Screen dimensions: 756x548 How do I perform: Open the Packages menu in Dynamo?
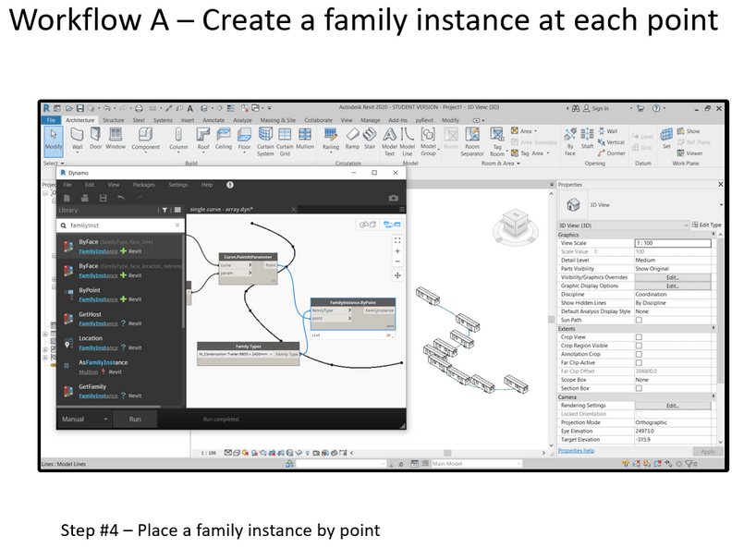[143, 185]
